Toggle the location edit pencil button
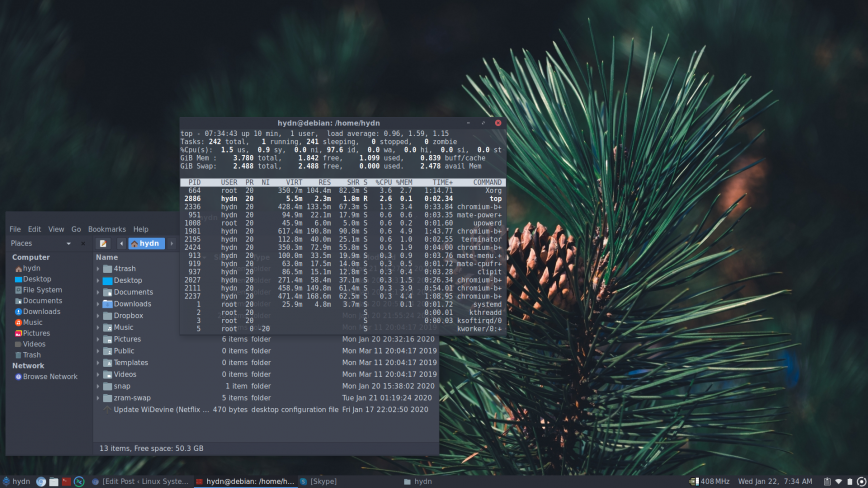This screenshot has width=868, height=488. click(103, 243)
